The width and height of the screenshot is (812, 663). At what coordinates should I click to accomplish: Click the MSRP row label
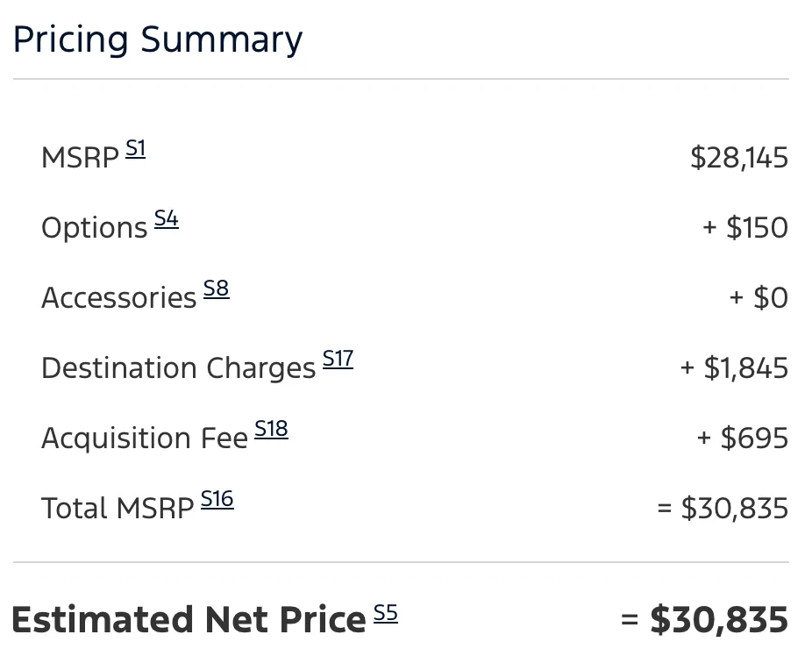click(81, 158)
